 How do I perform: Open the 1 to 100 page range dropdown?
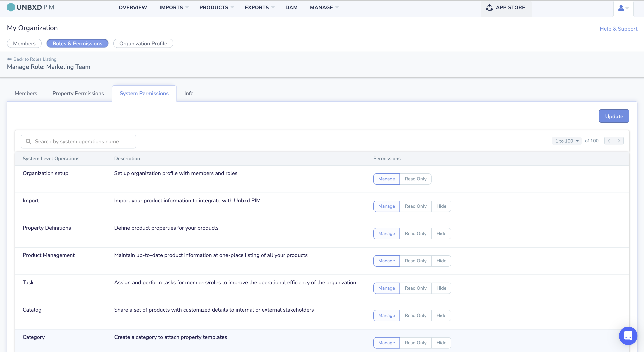coord(567,141)
